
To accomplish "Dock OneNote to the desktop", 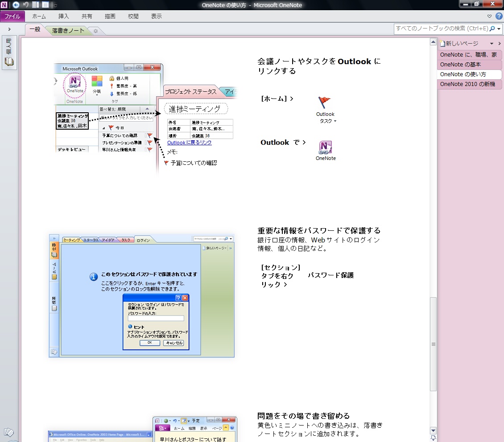I will pyautogui.click(x=36, y=5).
